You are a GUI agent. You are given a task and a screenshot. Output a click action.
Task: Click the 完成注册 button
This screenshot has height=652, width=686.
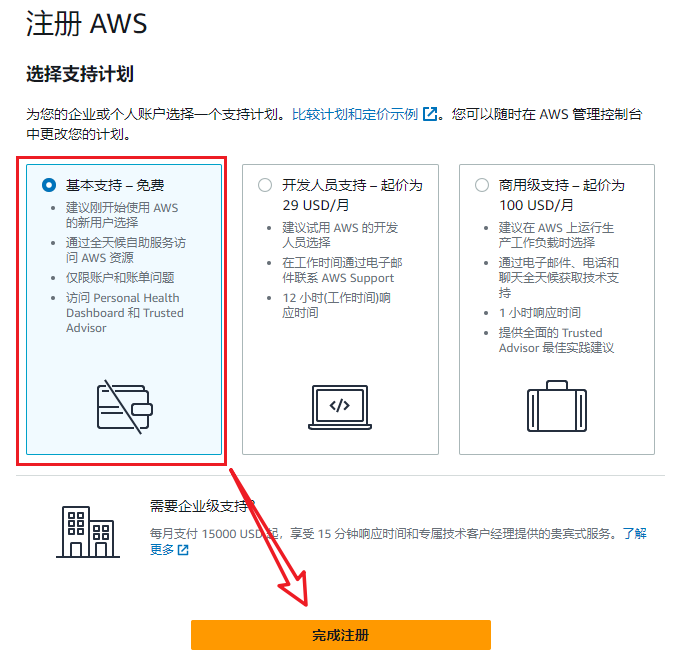[341, 635]
